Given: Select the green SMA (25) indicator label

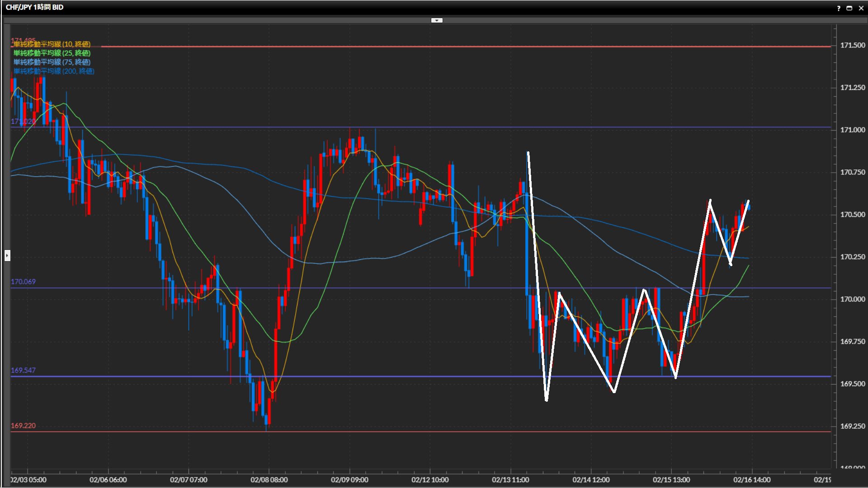Looking at the screenshot, I should pos(52,53).
